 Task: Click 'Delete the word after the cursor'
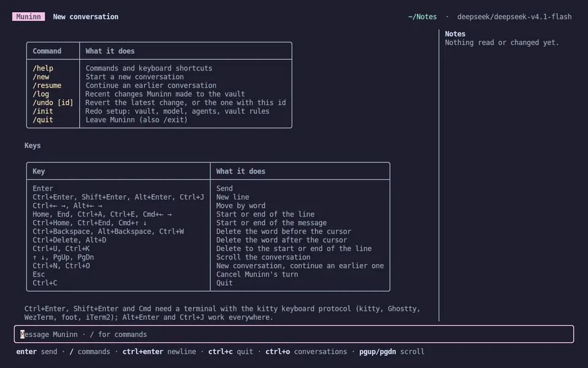(x=282, y=240)
